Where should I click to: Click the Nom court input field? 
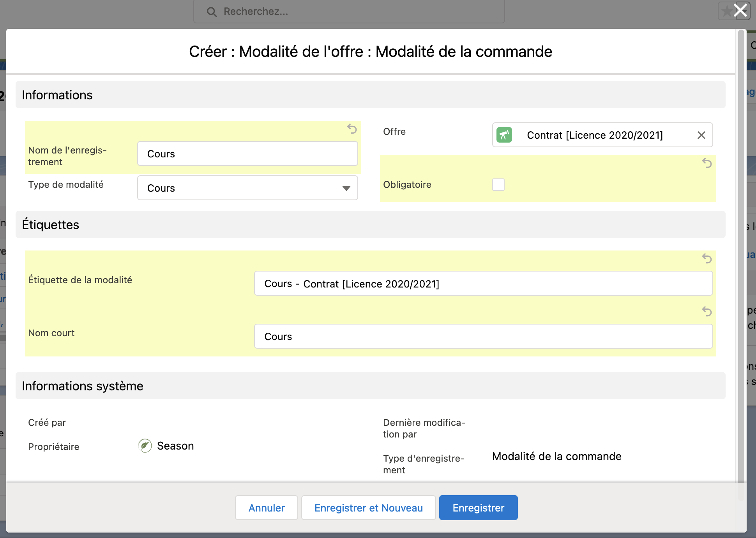coord(483,337)
